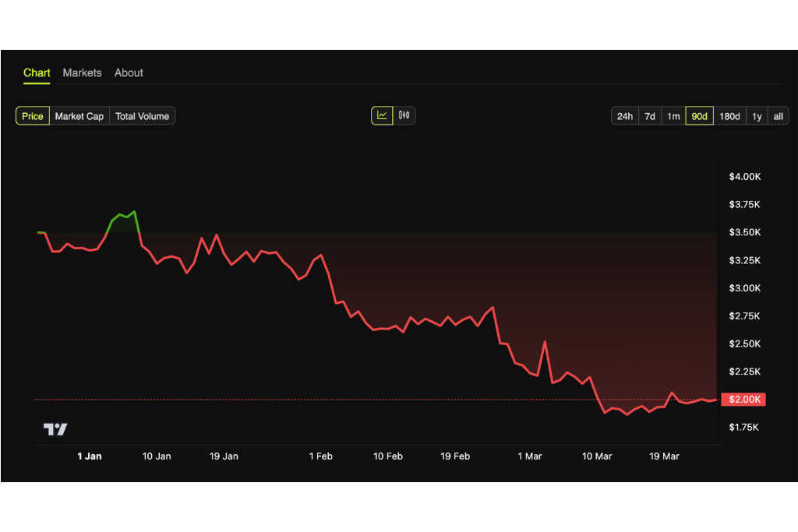Click the red $2.00K current price label
This screenshot has width=798, height=532.
(744, 400)
